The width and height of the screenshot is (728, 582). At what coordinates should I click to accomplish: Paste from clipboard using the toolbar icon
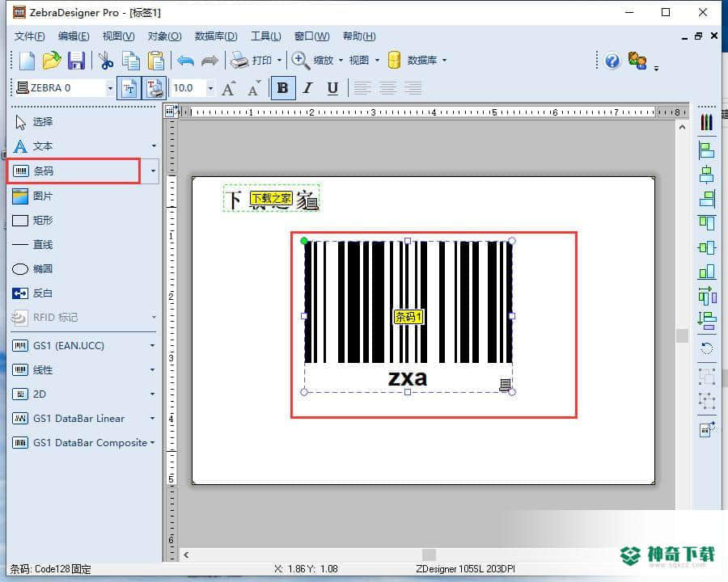(156, 61)
